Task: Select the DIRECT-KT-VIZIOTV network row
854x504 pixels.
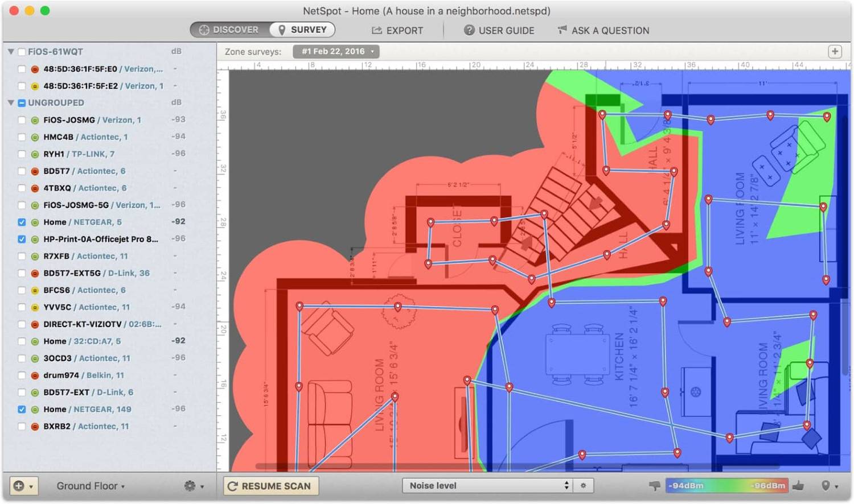Action: pyautogui.click(x=109, y=324)
